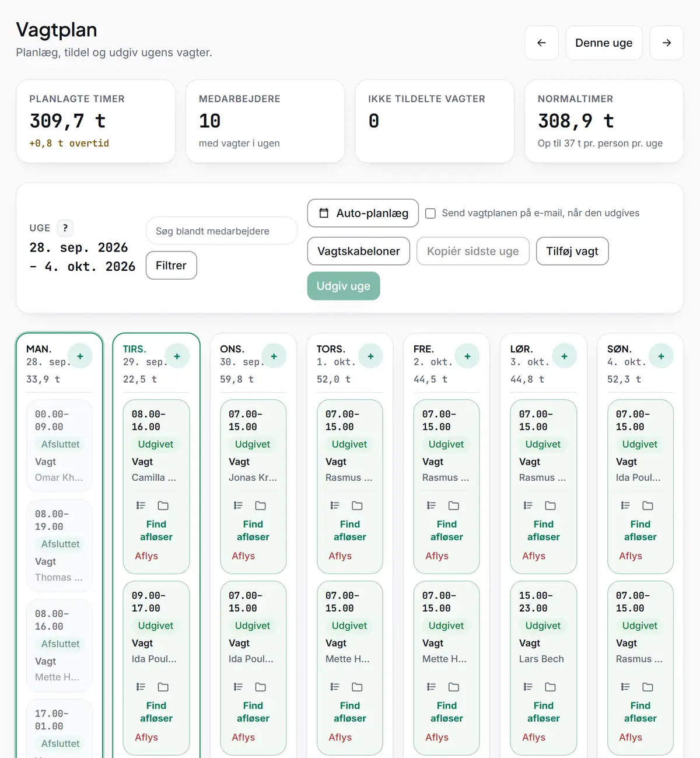Click the folder icon on Jonas Kr's Wednesday shift
Image resolution: width=700 pixels, height=758 pixels.
(x=261, y=505)
